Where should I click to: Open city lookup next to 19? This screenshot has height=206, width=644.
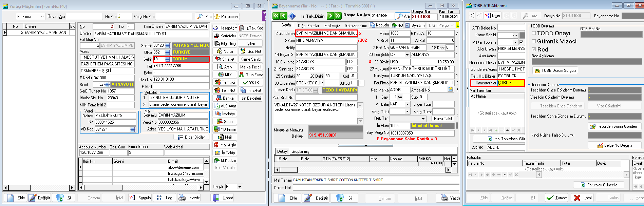[167, 59]
